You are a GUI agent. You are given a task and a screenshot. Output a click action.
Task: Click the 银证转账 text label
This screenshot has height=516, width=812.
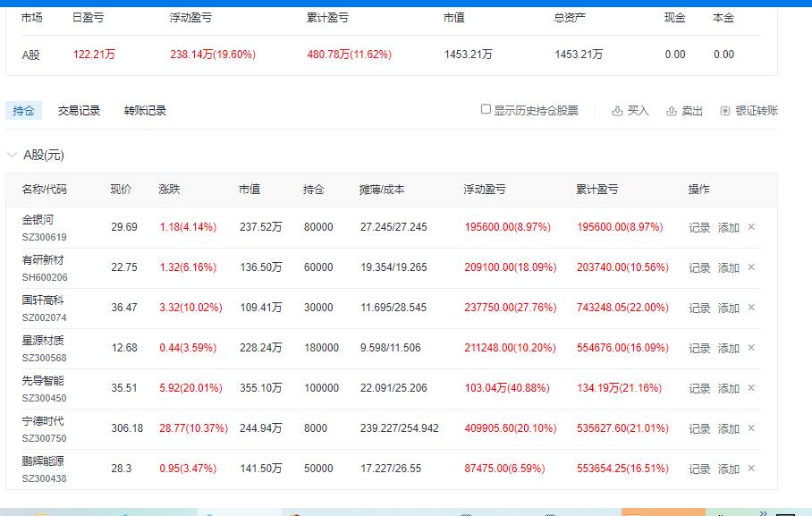[757, 111]
